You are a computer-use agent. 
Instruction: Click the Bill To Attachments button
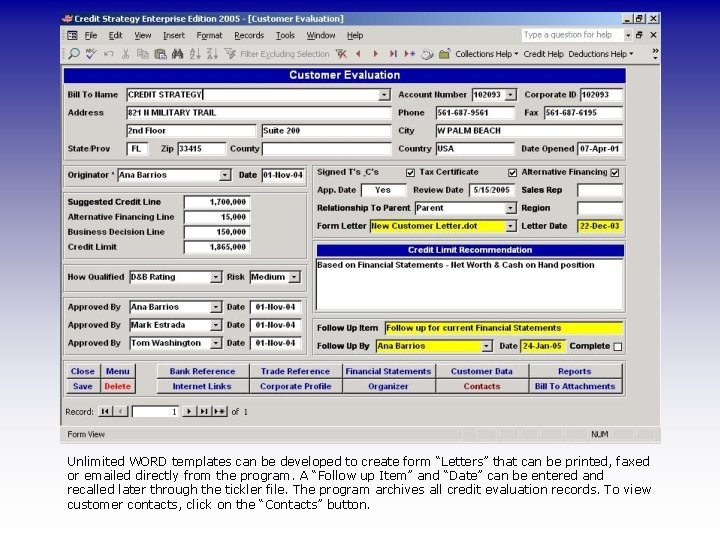pyautogui.click(x=575, y=386)
